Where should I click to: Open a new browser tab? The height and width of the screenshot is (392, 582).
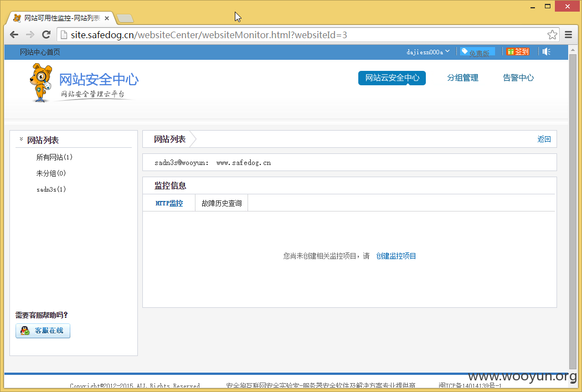coord(125,18)
